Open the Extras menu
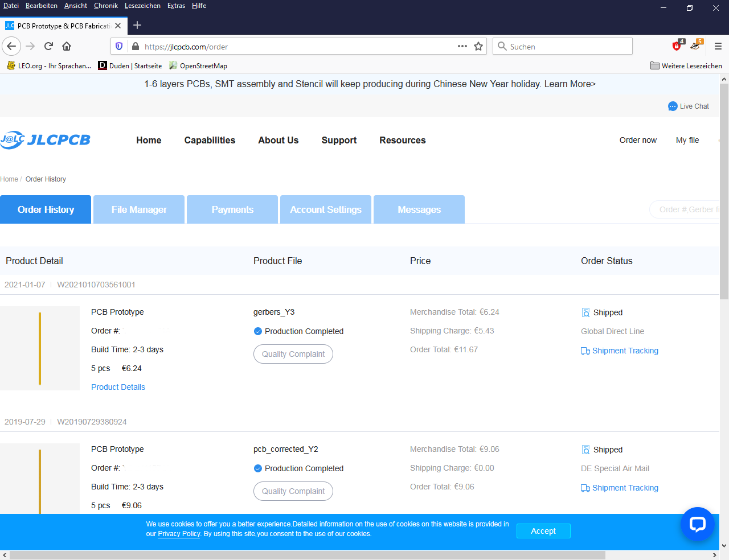The image size is (729, 560). (x=176, y=6)
